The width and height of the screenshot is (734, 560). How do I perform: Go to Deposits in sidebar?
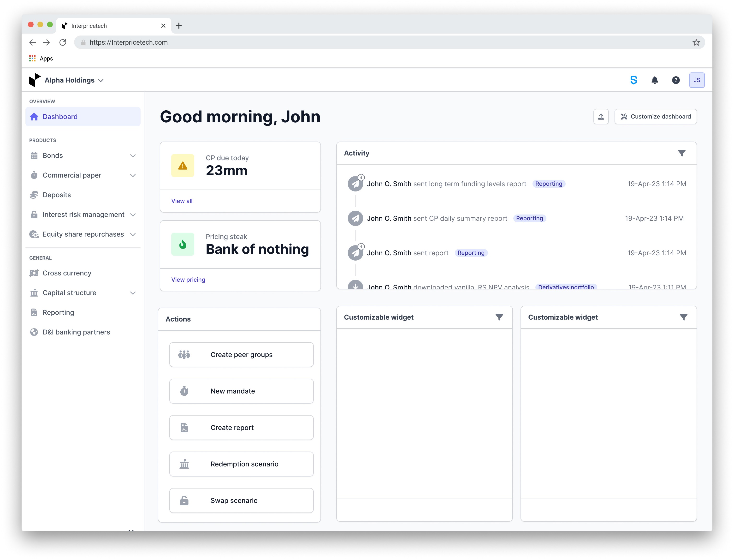point(57,195)
